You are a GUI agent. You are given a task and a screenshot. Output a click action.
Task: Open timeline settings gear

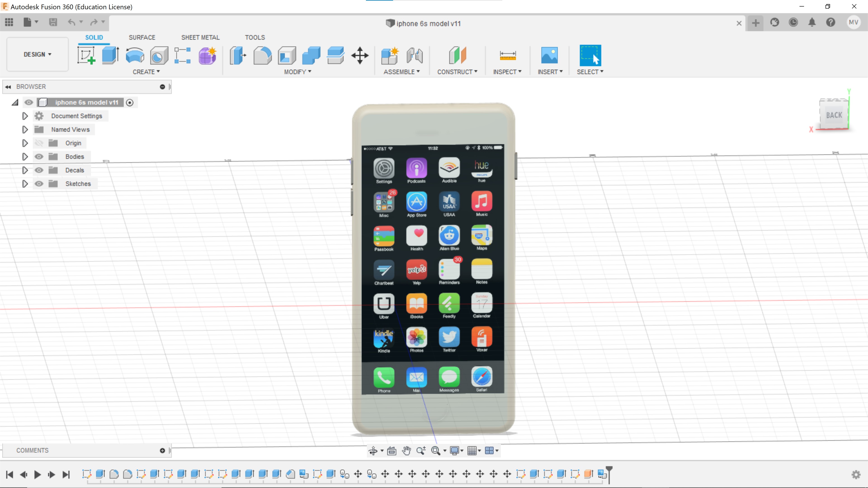point(856,474)
